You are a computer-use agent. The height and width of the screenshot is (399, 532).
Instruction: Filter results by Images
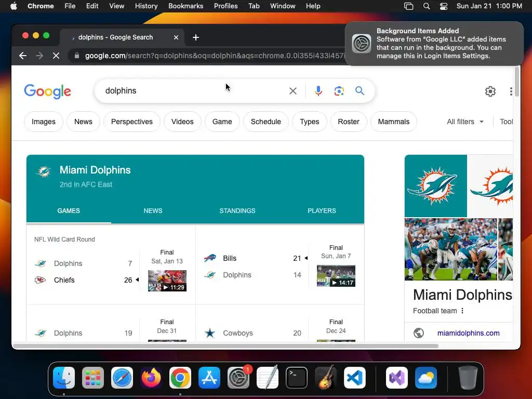click(44, 122)
